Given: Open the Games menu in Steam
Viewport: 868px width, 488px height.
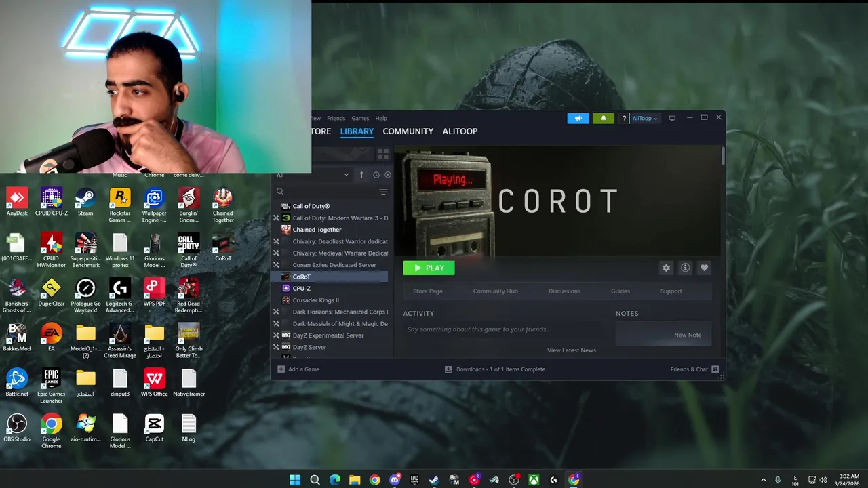Looking at the screenshot, I should click(x=360, y=118).
